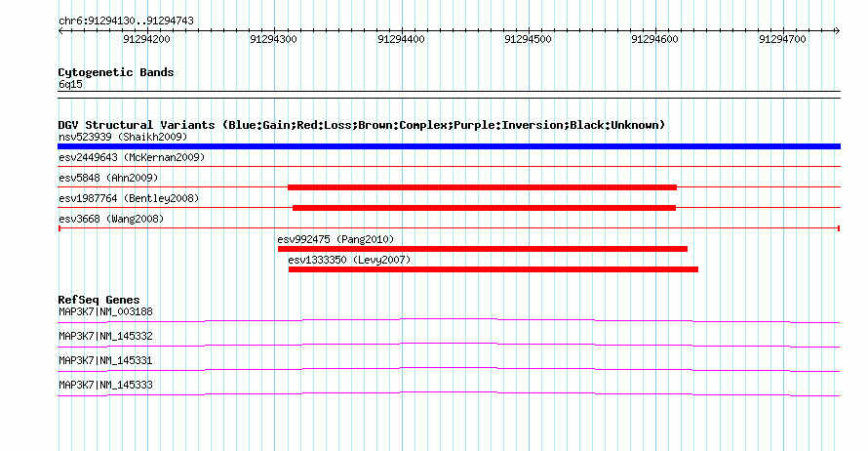Image resolution: width=868 pixels, height=451 pixels.
Task: Open the RefSeq Genes track heading
Action: point(99,301)
